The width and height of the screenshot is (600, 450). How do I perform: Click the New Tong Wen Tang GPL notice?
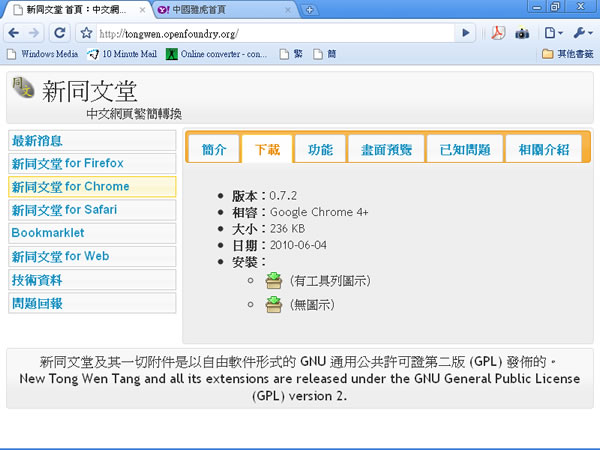click(300, 387)
